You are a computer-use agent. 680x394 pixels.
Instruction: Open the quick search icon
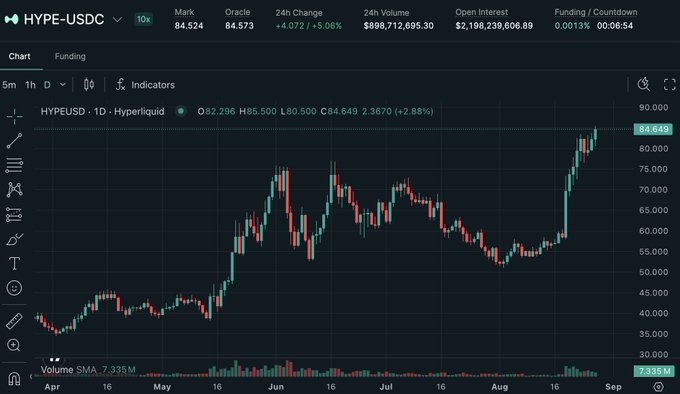[644, 85]
